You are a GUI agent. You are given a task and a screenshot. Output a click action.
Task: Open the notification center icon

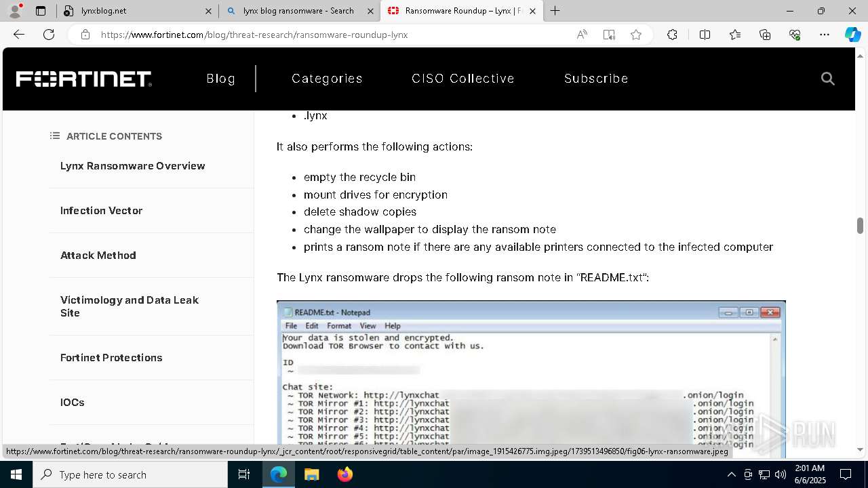coord(846,474)
